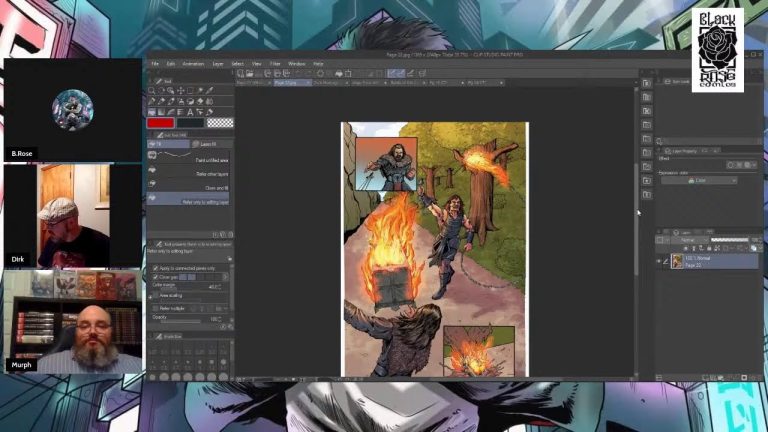Viewport: 768px width, 432px height.
Task: Select the Page 22 layer thumbnail
Action: point(677,261)
